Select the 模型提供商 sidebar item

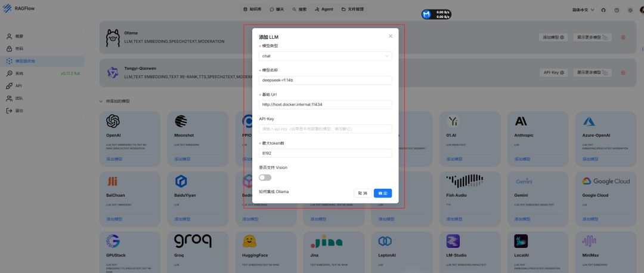pos(42,61)
